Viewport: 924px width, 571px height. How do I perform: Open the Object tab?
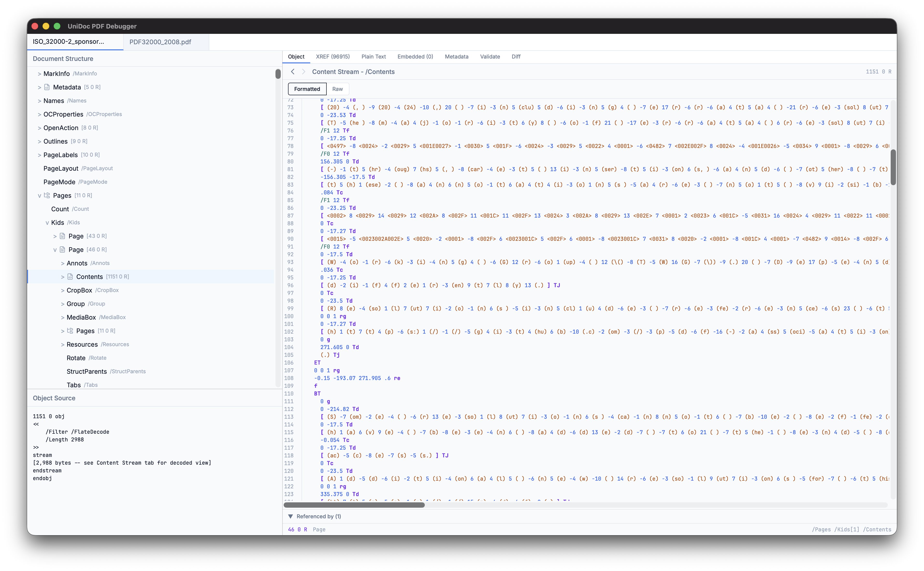point(296,57)
